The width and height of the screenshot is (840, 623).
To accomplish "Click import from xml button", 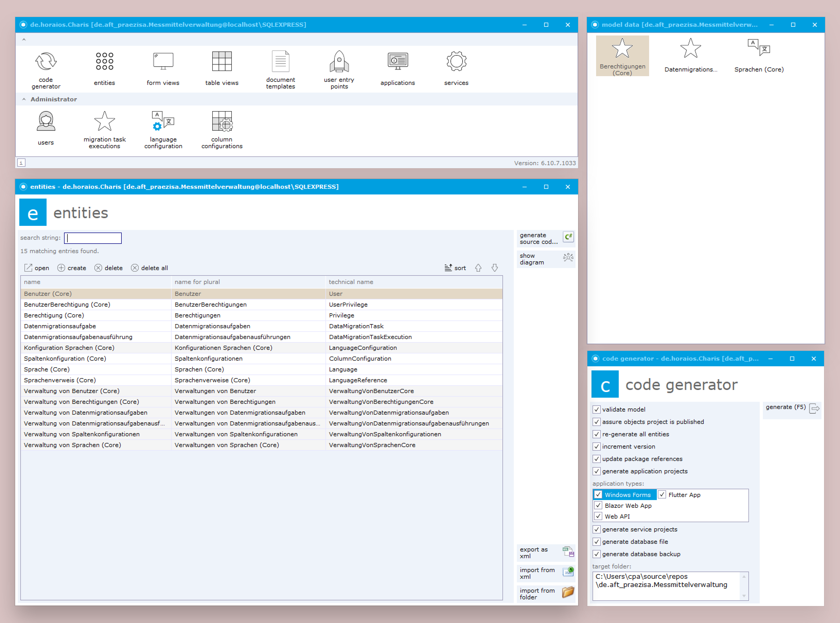I will (546, 573).
